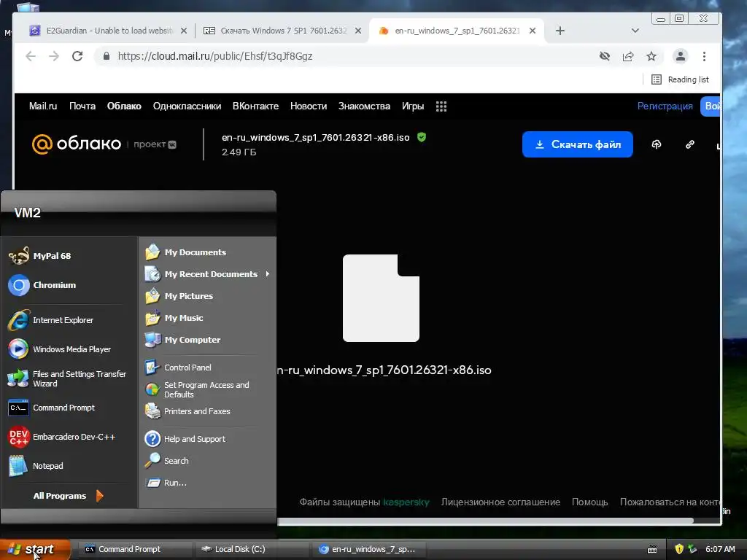
Task: Open Printers and Faxes
Action: 187,411
